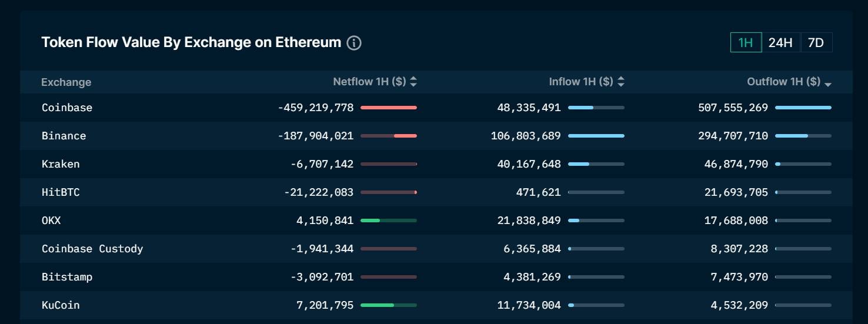The image size is (868, 324).
Task: Click the Exchange column header
Action: [66, 82]
